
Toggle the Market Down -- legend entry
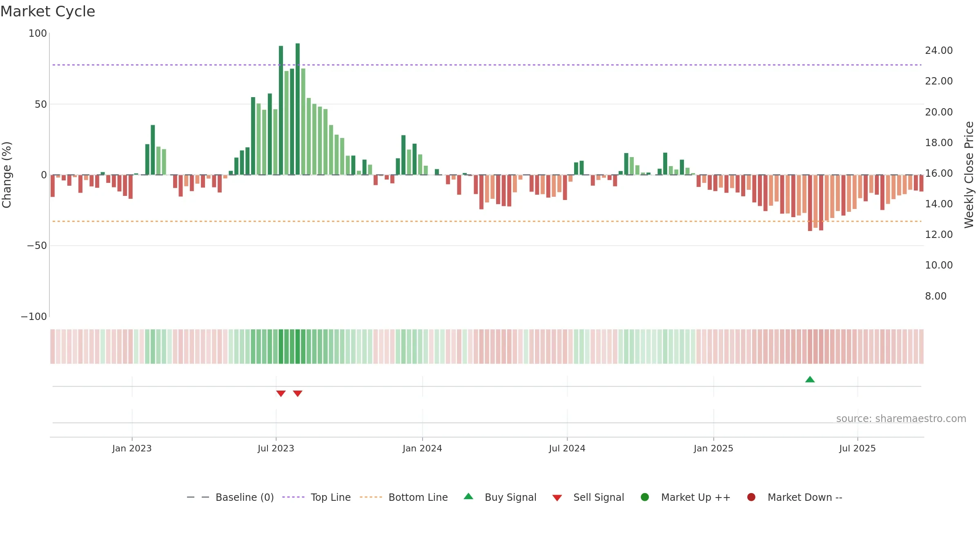tap(795, 497)
